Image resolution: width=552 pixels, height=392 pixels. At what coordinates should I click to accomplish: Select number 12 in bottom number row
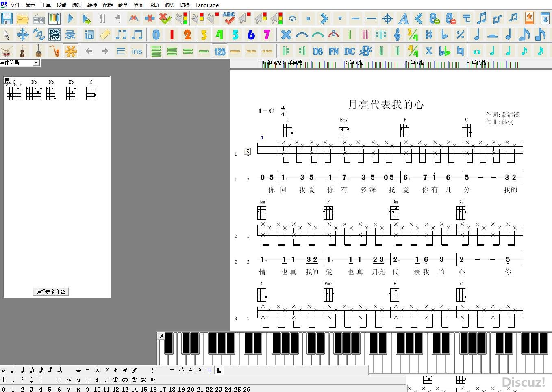(x=116, y=389)
